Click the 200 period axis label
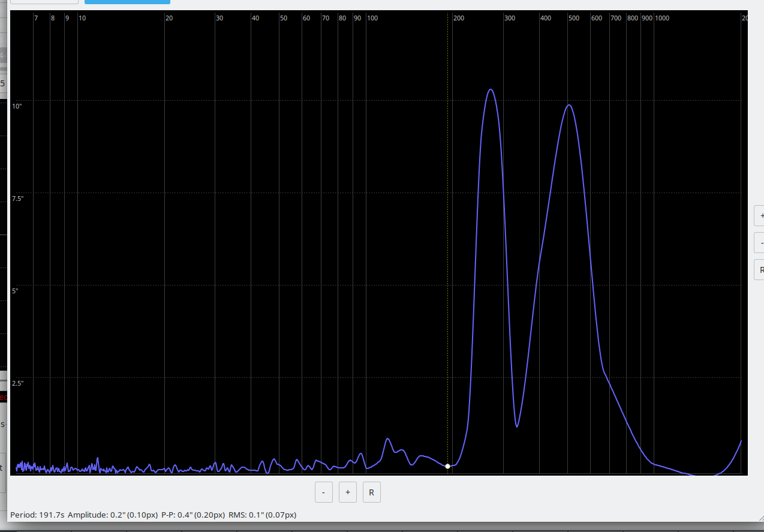764x532 pixels. (x=459, y=19)
